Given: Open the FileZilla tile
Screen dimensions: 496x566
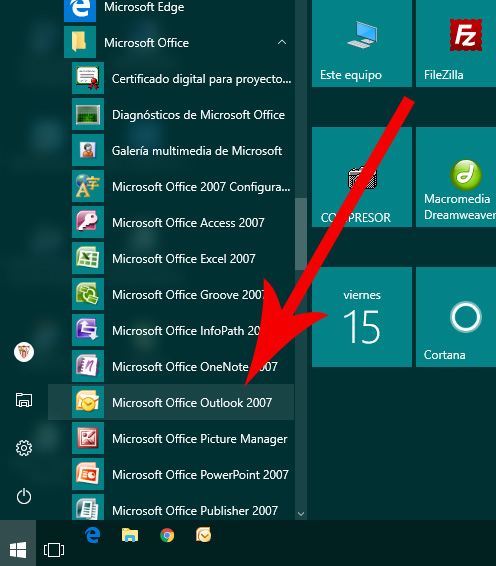Looking at the screenshot, I should (456, 43).
